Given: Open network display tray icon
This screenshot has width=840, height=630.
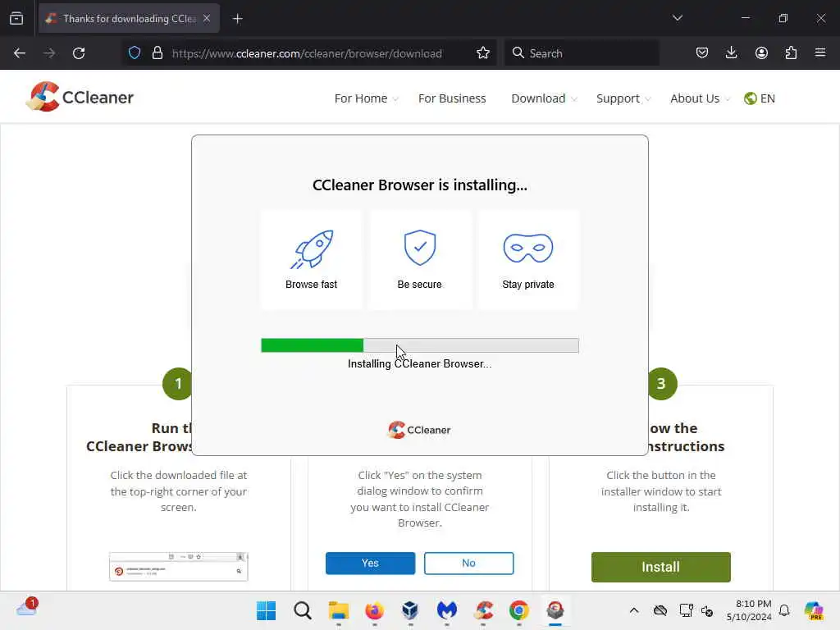Looking at the screenshot, I should click(686, 610).
